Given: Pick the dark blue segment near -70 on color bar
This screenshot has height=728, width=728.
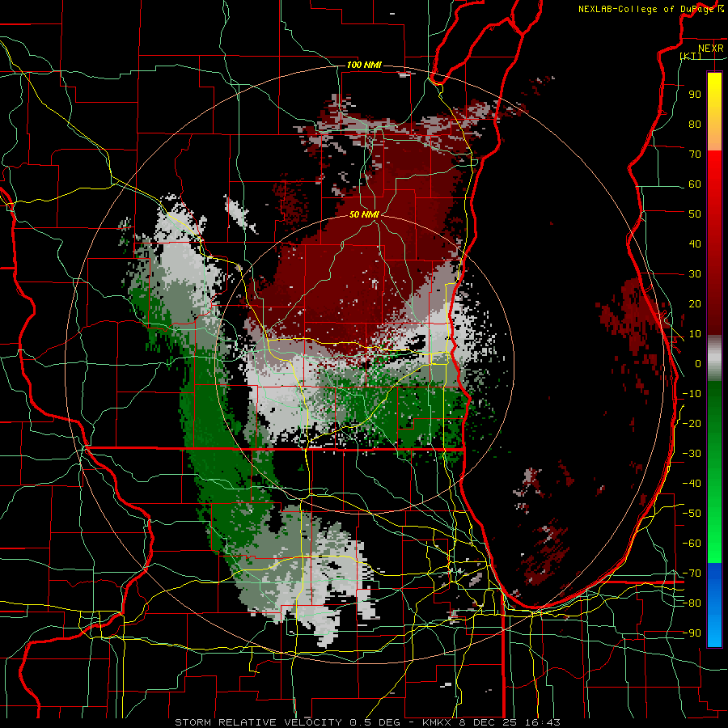Looking at the screenshot, I should (714, 576).
